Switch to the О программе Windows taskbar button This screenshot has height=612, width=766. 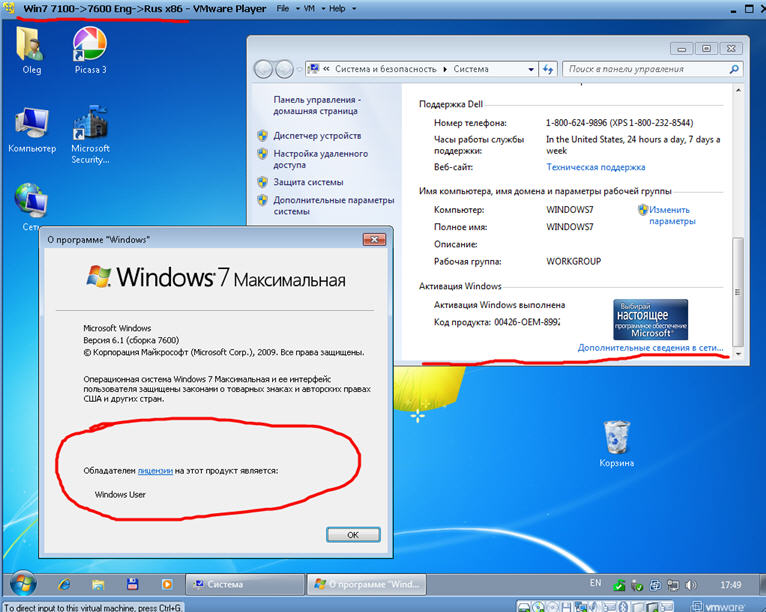367,584
